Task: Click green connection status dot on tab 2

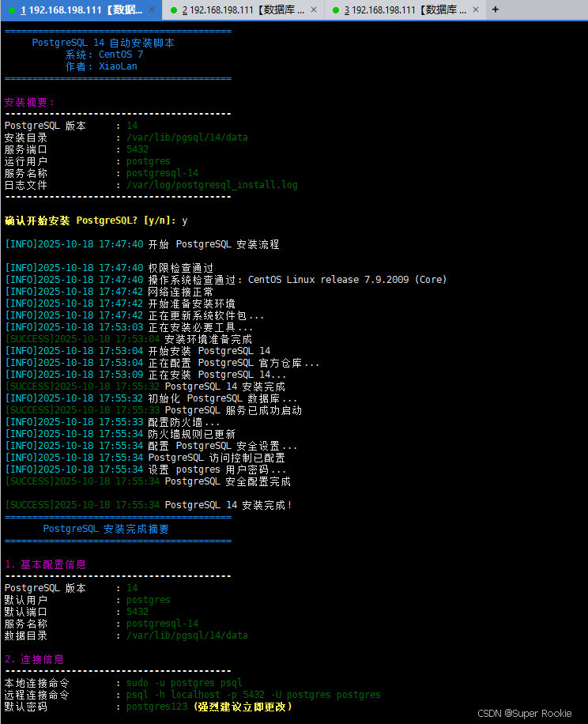Action: pyautogui.click(x=174, y=10)
